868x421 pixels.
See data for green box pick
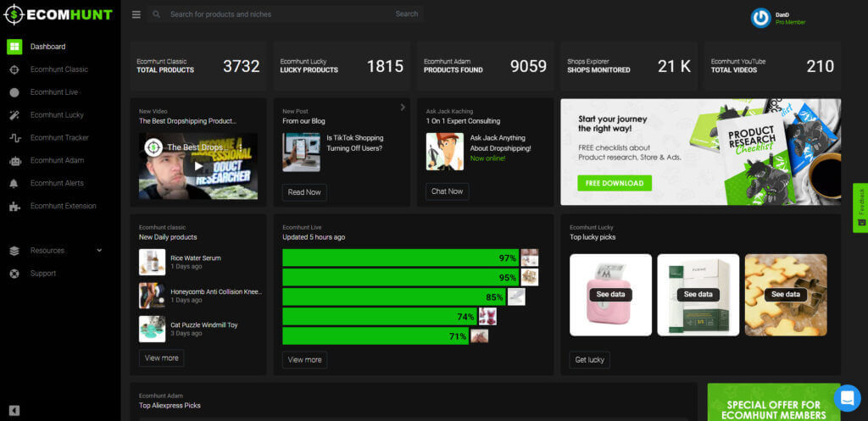(x=698, y=294)
